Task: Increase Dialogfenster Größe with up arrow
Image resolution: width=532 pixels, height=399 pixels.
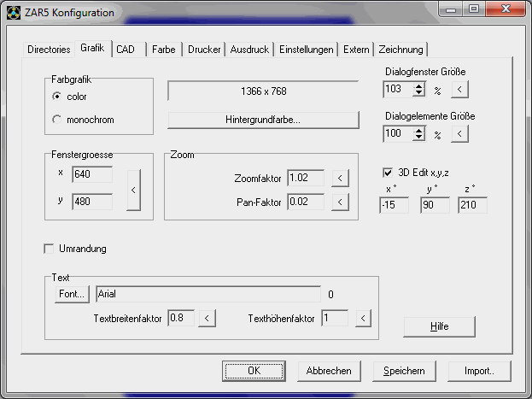Action: (418, 85)
